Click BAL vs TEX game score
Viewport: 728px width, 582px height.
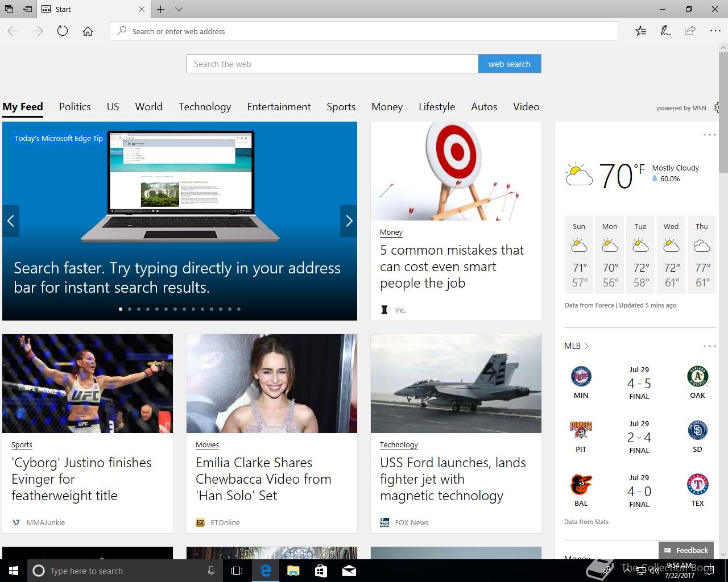(x=639, y=491)
